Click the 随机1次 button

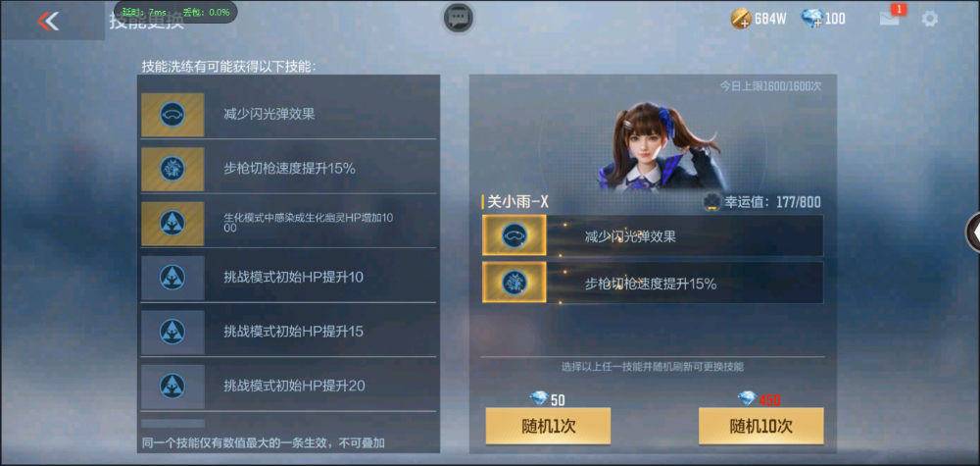click(x=548, y=426)
